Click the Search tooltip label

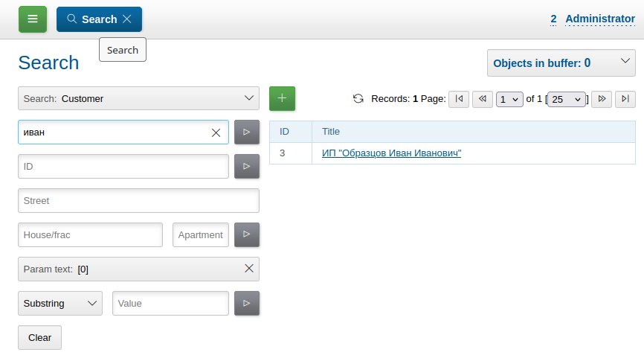point(123,50)
